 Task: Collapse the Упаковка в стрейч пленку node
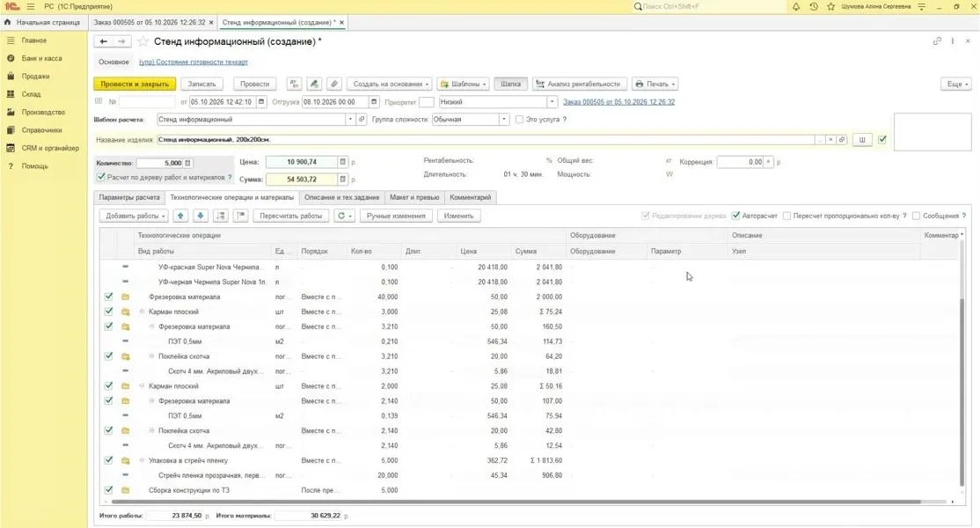coord(142,460)
